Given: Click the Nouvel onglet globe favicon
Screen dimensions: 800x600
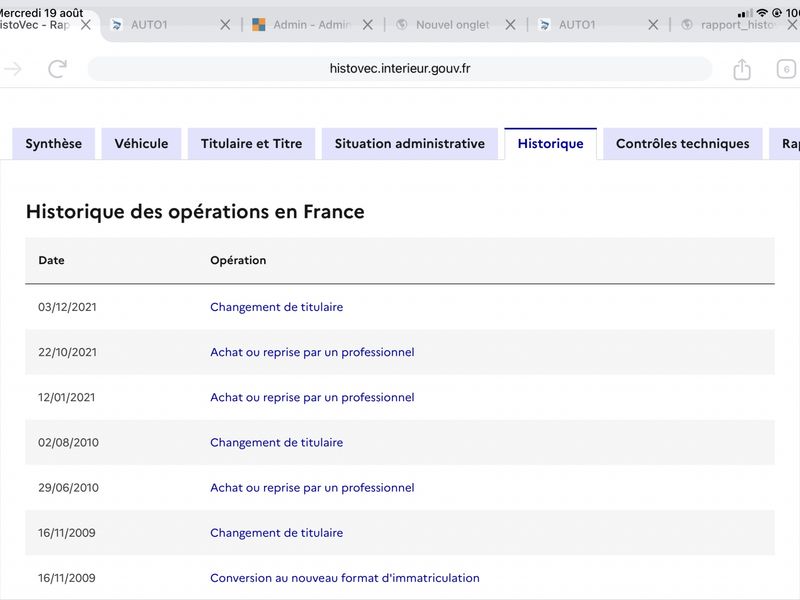Looking at the screenshot, I should (x=402, y=24).
